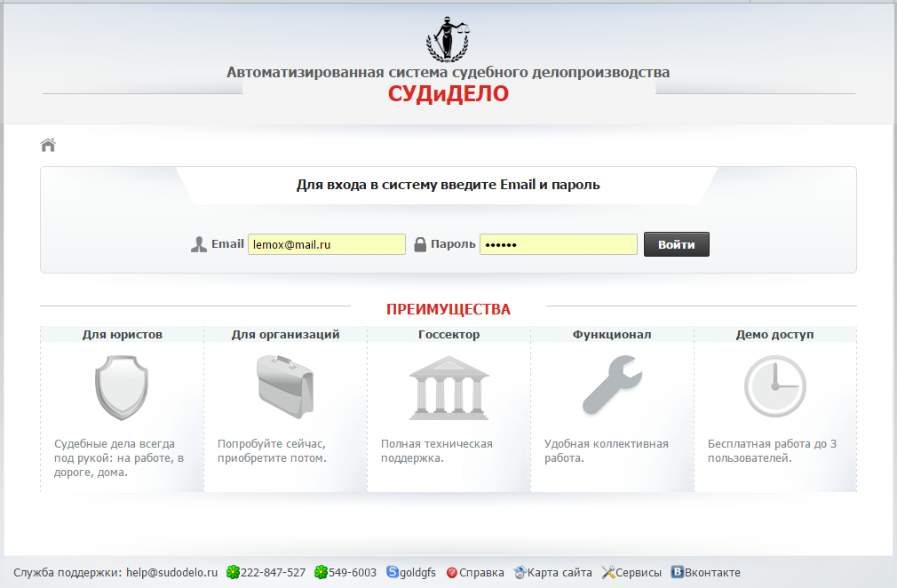Viewport: 897px width, 588px height.
Task: Click the government building columns icon
Action: [x=448, y=387]
